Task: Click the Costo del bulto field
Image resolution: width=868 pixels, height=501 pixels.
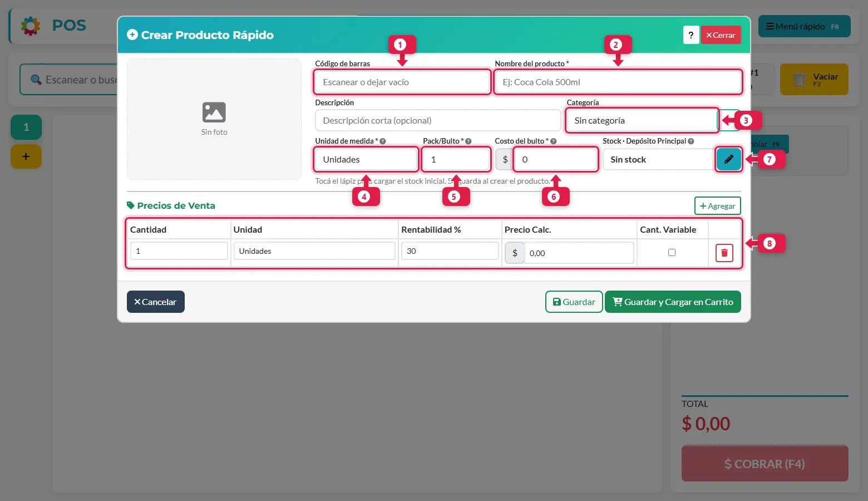Action: 555,160
